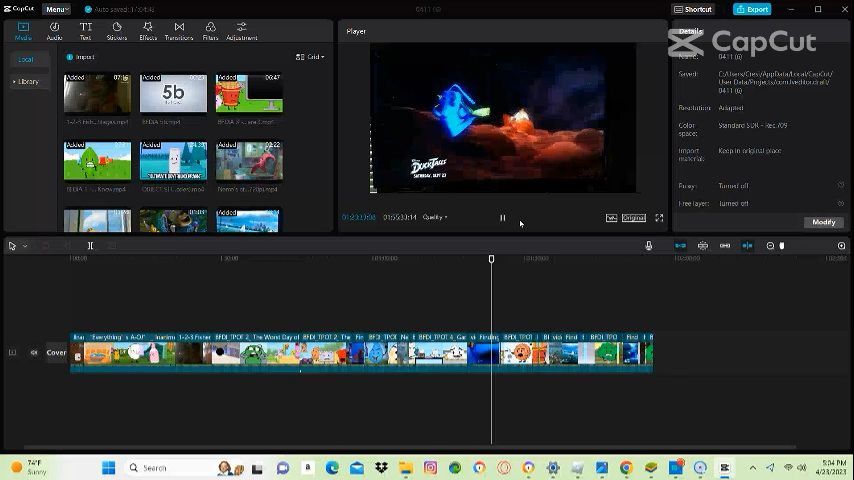Click the Export button

click(752, 9)
